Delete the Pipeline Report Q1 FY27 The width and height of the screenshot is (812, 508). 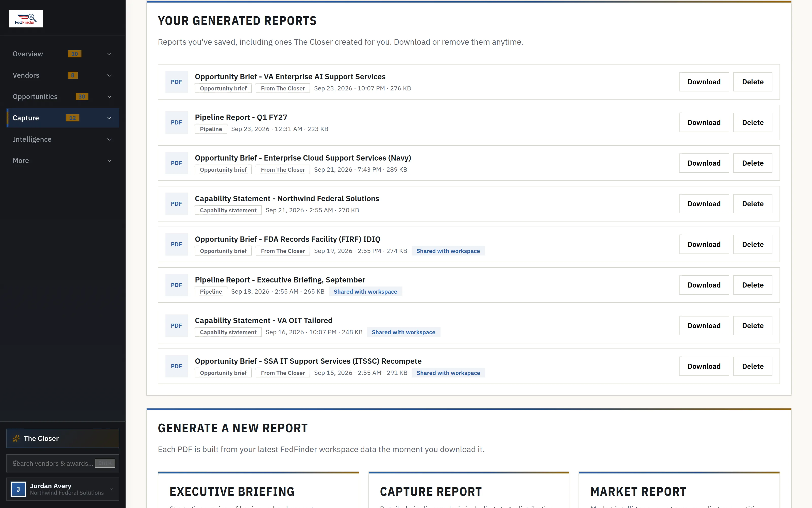click(x=753, y=122)
